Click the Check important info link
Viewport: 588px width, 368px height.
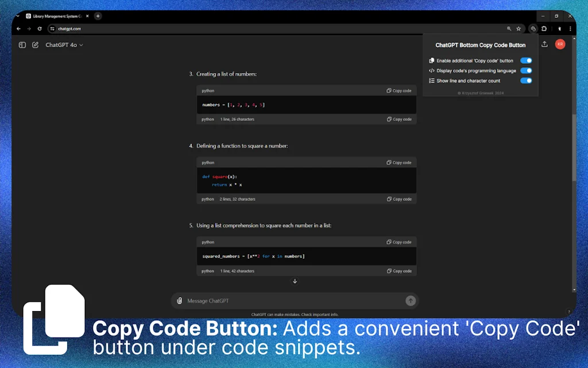click(319, 315)
